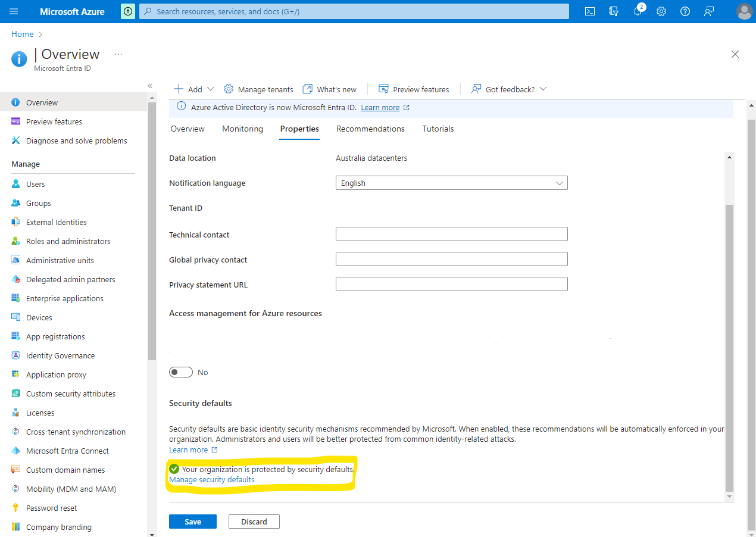Expand the Add dropdown in the toolbar
Viewport: 756px width, 537px height.
click(210, 89)
